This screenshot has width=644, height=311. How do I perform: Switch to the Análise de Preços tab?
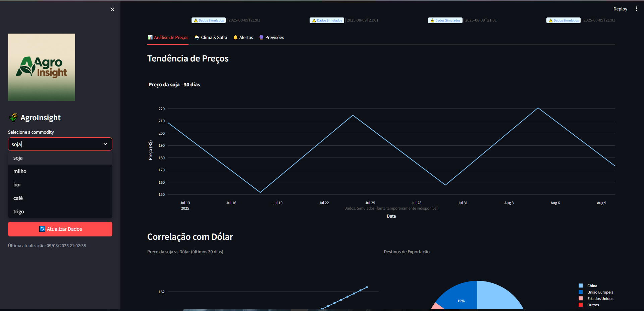pos(168,38)
